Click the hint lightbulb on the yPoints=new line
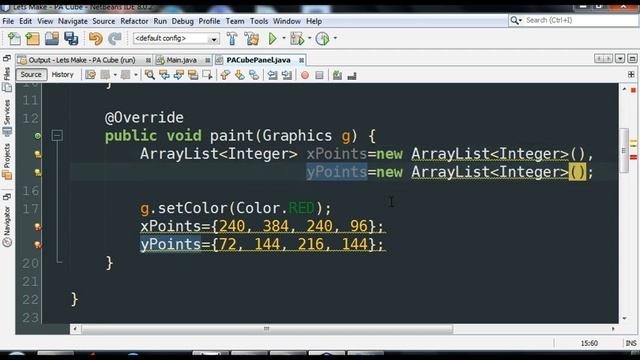The height and width of the screenshot is (360, 640). [x=38, y=172]
